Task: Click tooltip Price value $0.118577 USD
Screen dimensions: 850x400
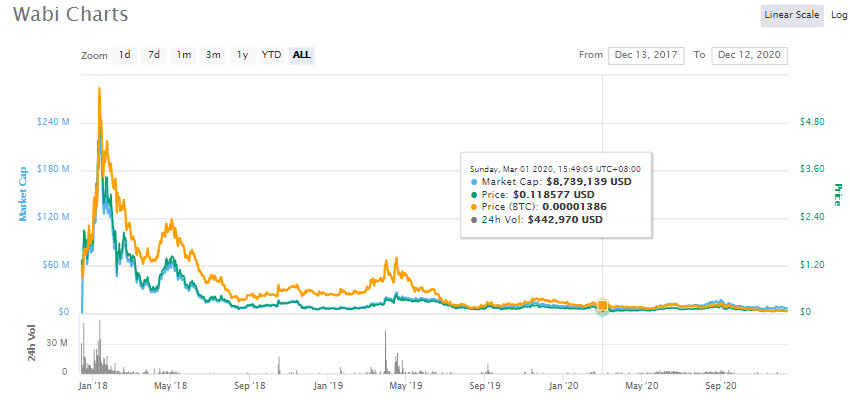Action: [x=553, y=194]
